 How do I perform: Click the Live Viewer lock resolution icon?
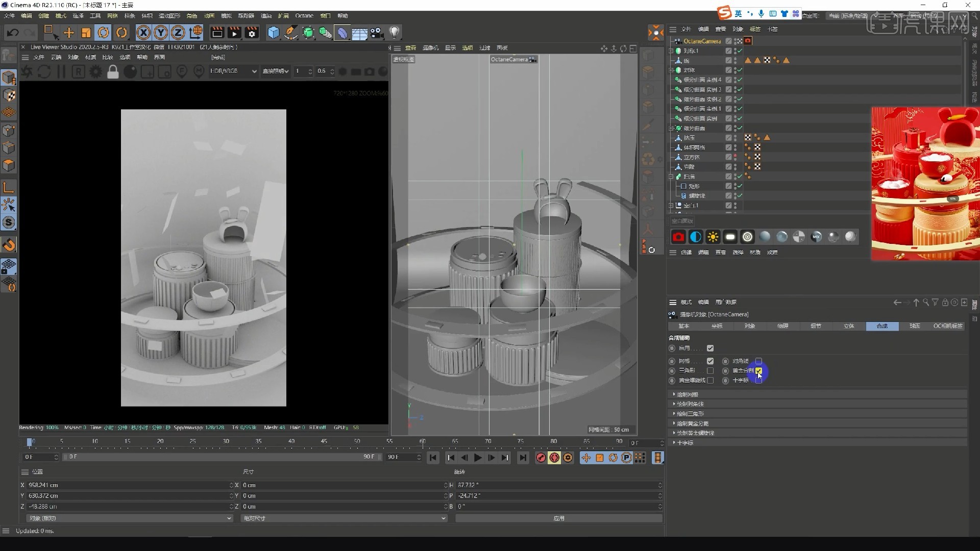(x=113, y=71)
